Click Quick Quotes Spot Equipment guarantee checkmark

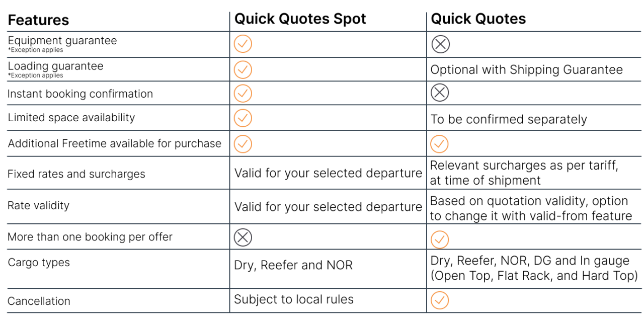243,44
